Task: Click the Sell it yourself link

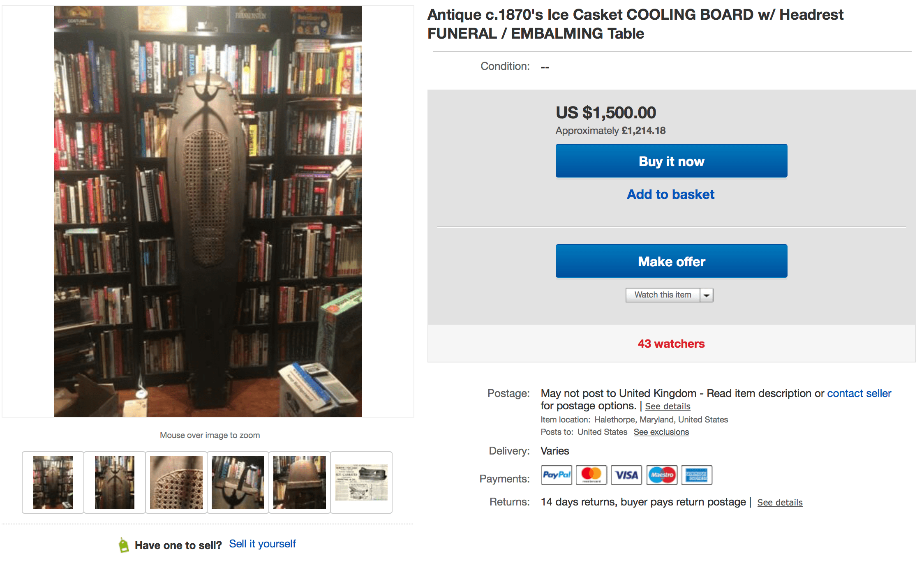Action: [x=262, y=544]
